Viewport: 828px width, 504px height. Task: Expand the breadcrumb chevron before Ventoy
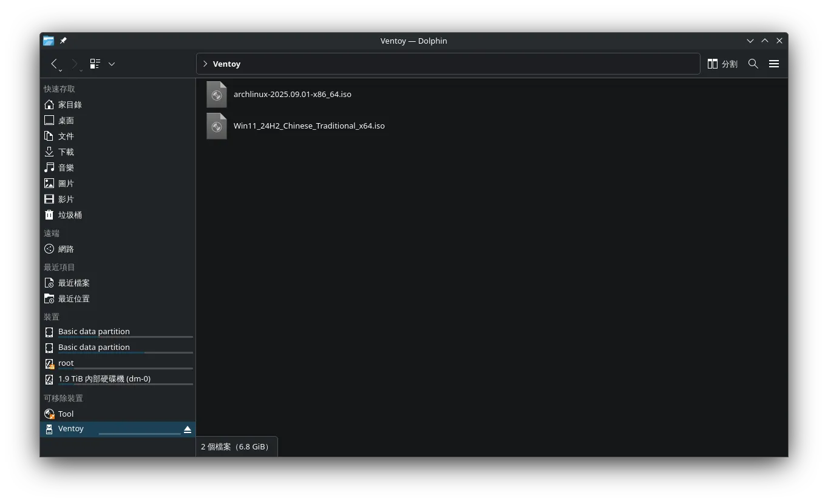(205, 64)
